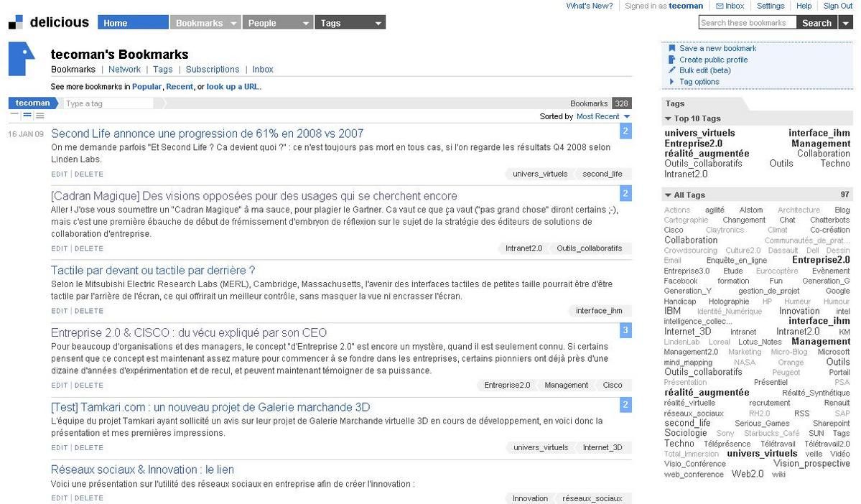Click DELETE under the Entreprise 2.0 & CISCO bookmark
Viewport: 861px width, 504px height.
tap(89, 386)
